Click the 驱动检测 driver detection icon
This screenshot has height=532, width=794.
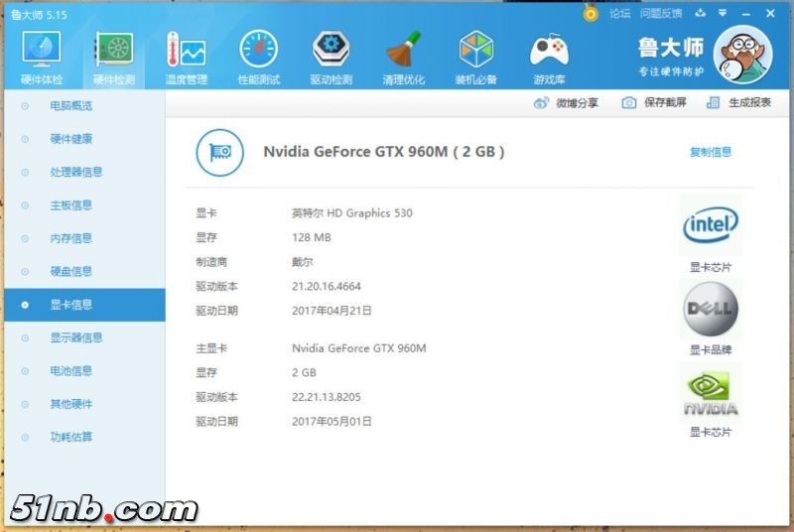point(331,57)
